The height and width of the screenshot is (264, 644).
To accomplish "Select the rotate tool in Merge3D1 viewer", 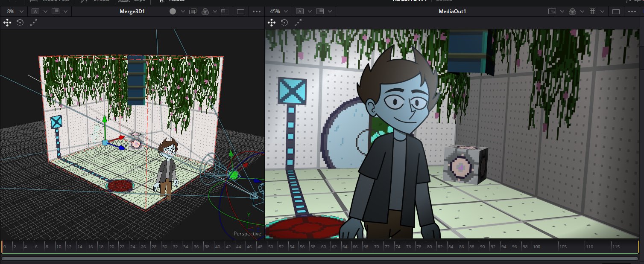I will pyautogui.click(x=20, y=23).
